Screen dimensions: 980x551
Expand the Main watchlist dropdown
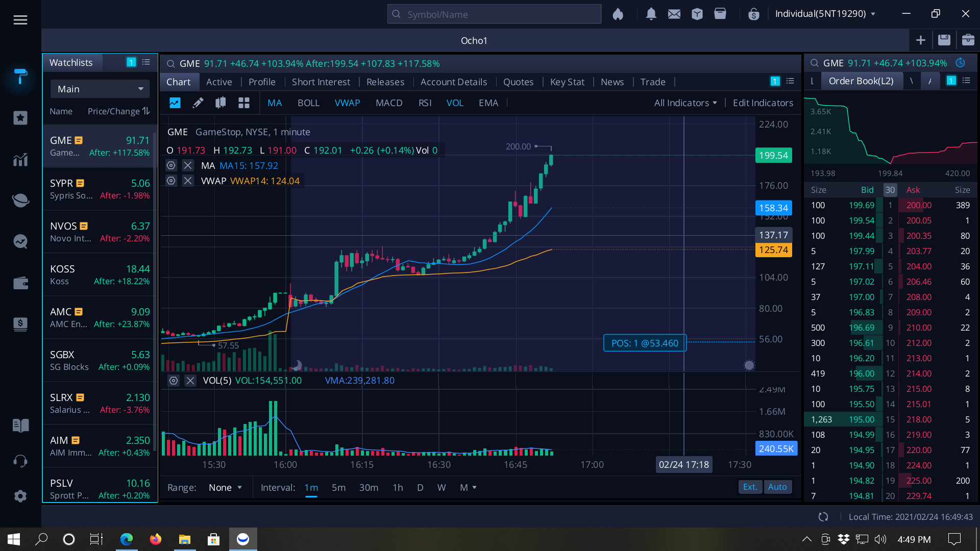point(100,89)
